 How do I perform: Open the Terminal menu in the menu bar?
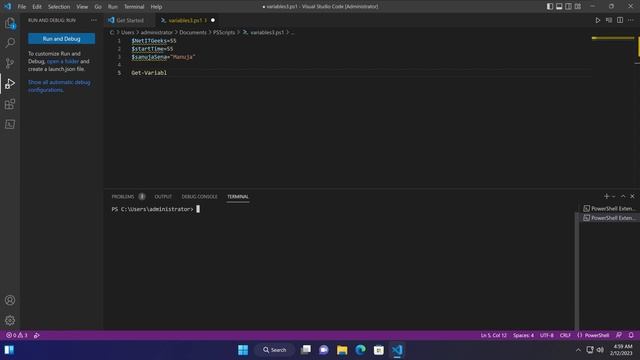pos(134,7)
